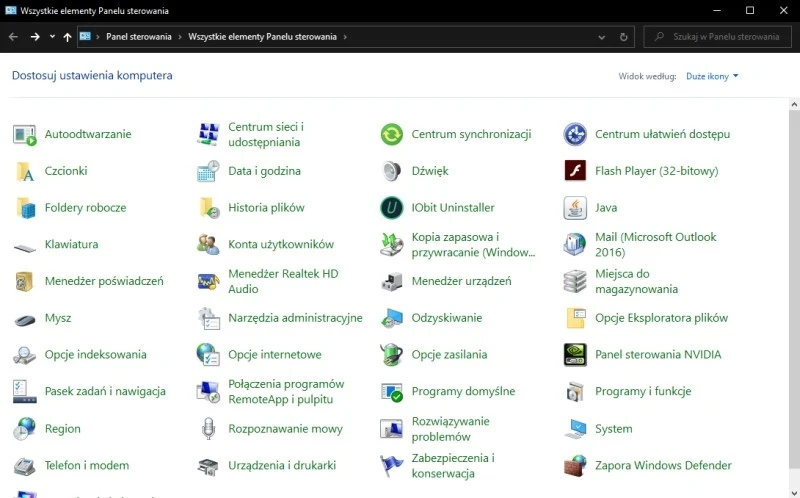Click the Historia plików icon
The height and width of the screenshot is (498, 800).
tap(209, 208)
